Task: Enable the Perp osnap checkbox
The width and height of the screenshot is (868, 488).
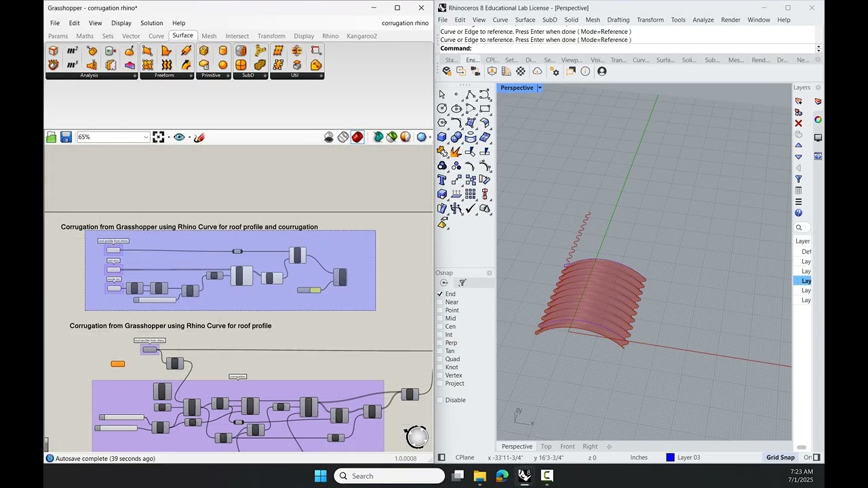Action: click(x=440, y=343)
